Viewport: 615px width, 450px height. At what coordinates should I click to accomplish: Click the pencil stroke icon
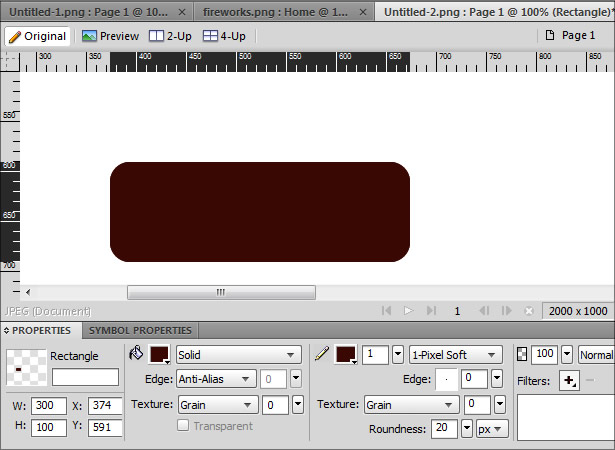pos(322,353)
